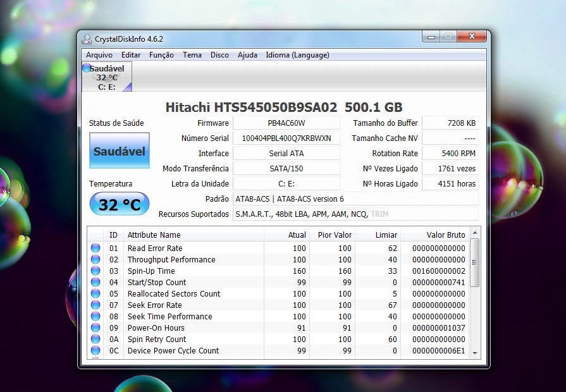The height and width of the screenshot is (392, 566).
Task: Click raw value 000000000741
Action: pyautogui.click(x=439, y=282)
